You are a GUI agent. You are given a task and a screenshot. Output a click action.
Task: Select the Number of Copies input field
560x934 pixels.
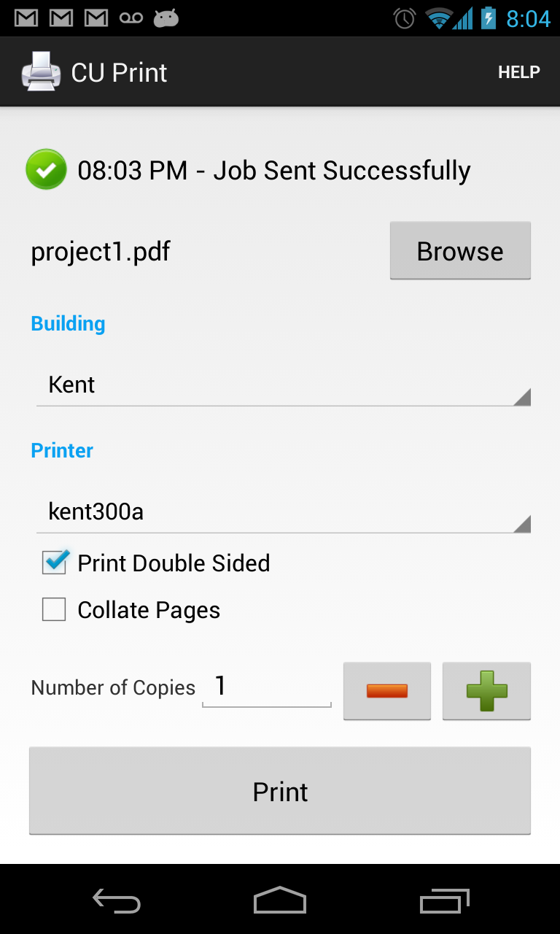[266, 687]
